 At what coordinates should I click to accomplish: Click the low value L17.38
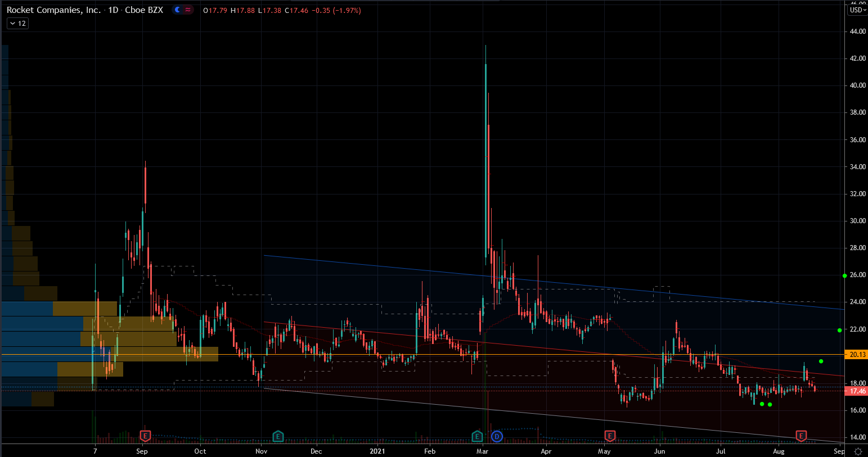269,11
